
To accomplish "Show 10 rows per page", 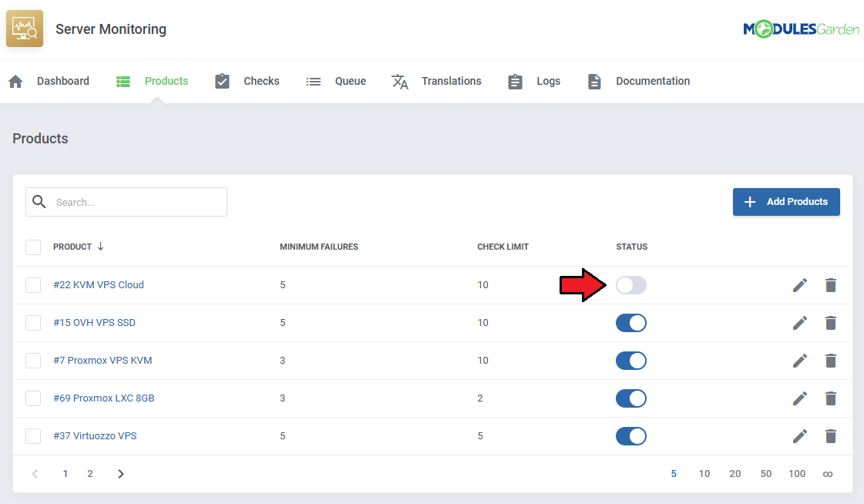I will 704,474.
